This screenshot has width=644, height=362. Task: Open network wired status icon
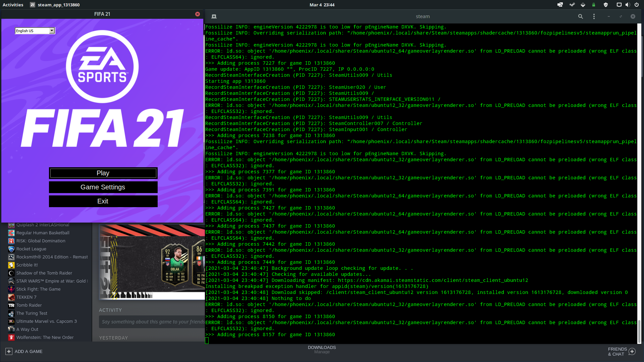coord(619,5)
